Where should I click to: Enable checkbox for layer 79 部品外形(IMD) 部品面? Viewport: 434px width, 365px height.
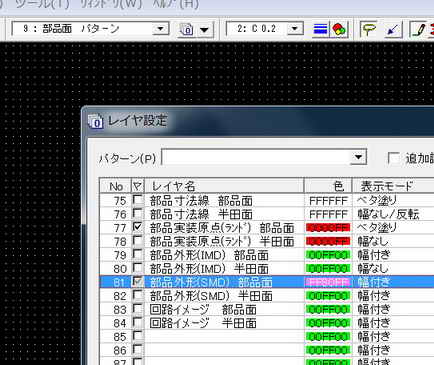click(x=137, y=254)
